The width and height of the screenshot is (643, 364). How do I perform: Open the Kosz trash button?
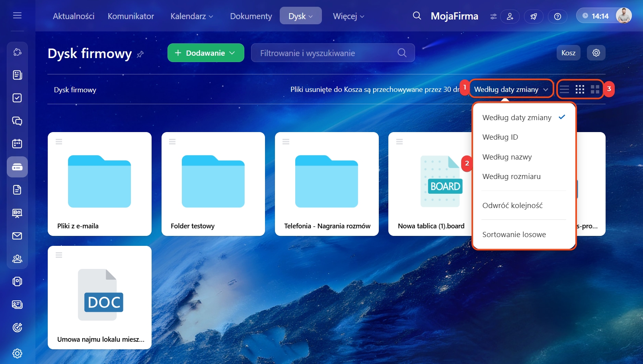[568, 53]
